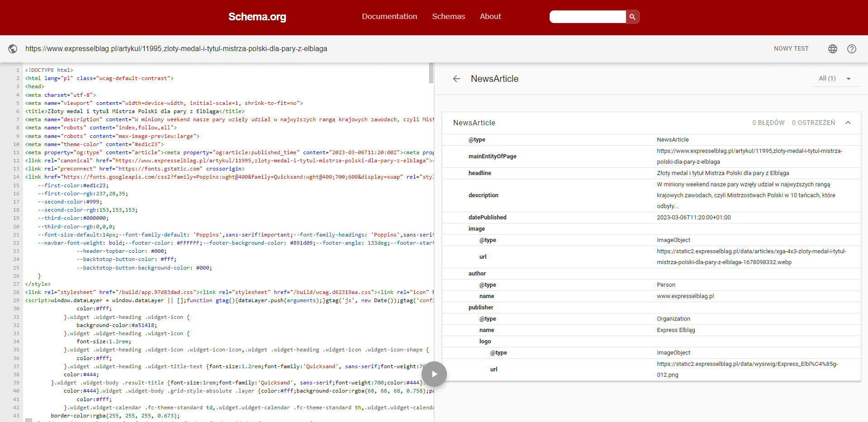Focus the site search input field
This screenshot has width=868, height=422.
click(x=588, y=17)
